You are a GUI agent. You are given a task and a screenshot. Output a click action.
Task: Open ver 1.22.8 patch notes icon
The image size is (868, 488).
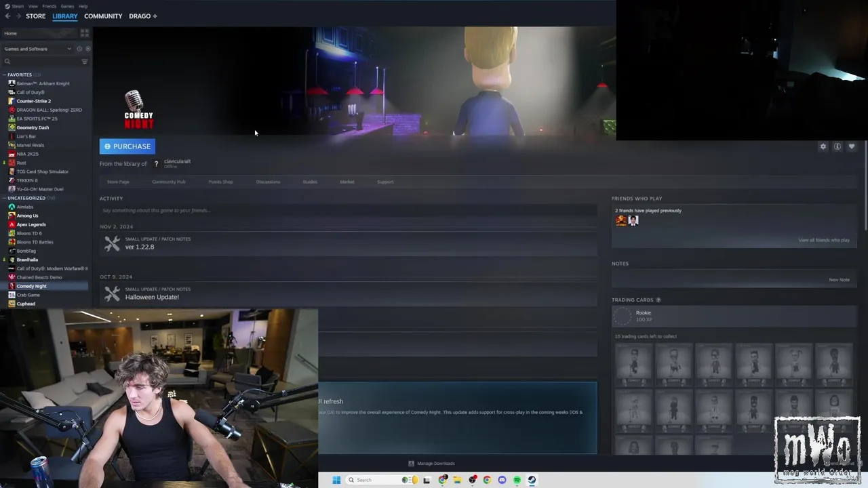coord(112,243)
